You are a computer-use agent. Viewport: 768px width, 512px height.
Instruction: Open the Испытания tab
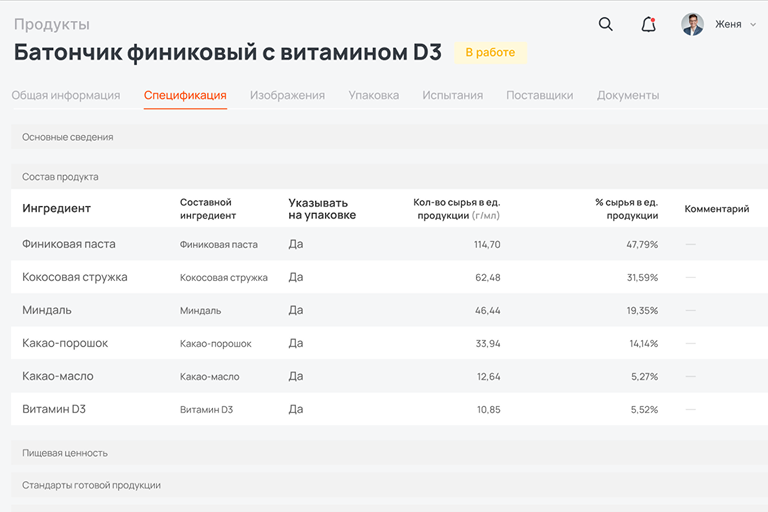click(452, 96)
